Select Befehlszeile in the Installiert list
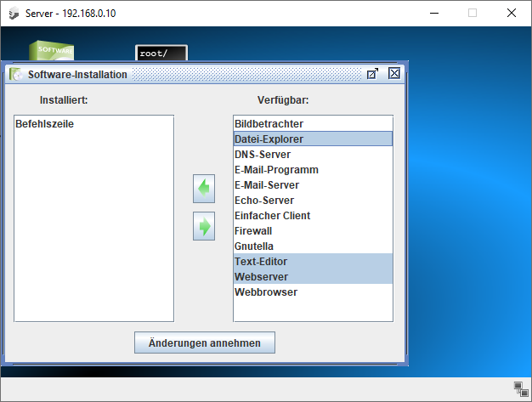This screenshot has width=532, height=402. (x=94, y=124)
